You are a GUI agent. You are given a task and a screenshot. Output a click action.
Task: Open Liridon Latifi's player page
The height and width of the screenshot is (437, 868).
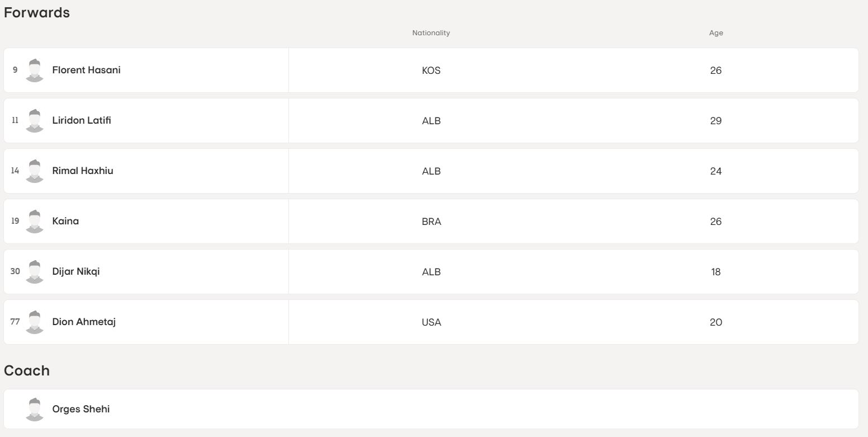82,120
